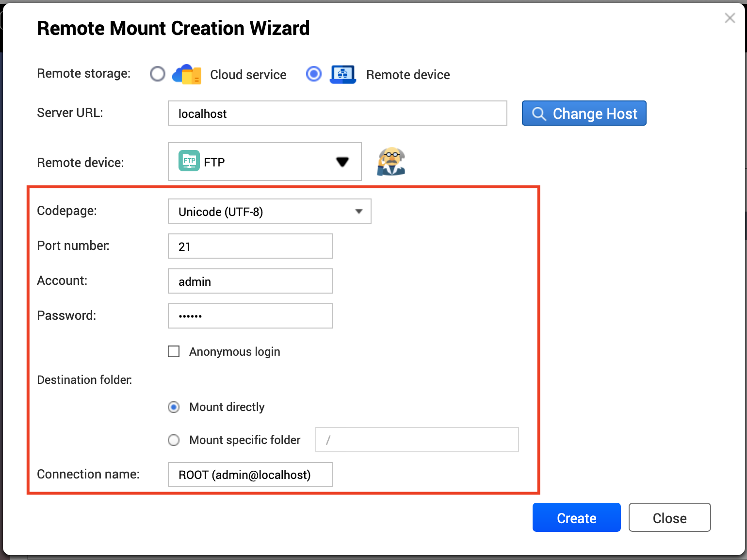Image resolution: width=747 pixels, height=560 pixels.
Task: Click the cloud service folder icon
Action: pos(187,74)
